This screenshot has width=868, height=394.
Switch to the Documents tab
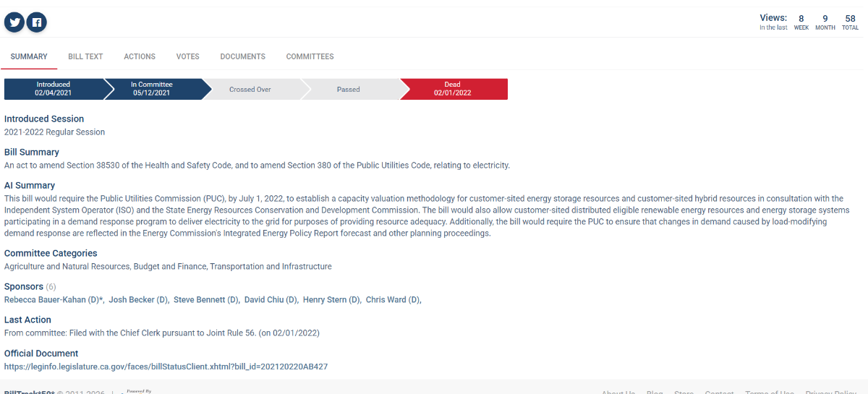tap(242, 56)
